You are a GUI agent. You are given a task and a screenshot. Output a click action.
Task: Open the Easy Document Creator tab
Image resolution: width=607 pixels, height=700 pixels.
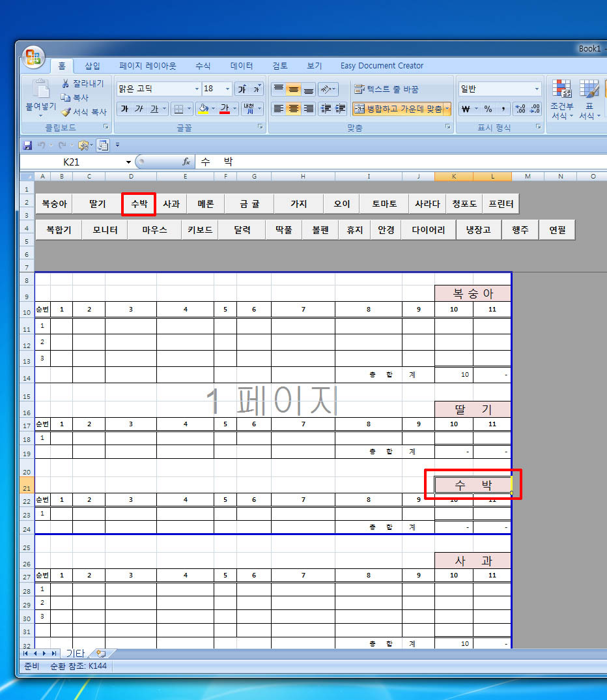click(382, 66)
